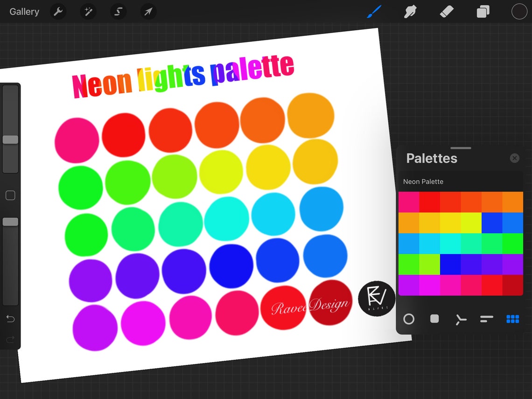Close the Palettes panel
532x399 pixels.
pos(514,158)
